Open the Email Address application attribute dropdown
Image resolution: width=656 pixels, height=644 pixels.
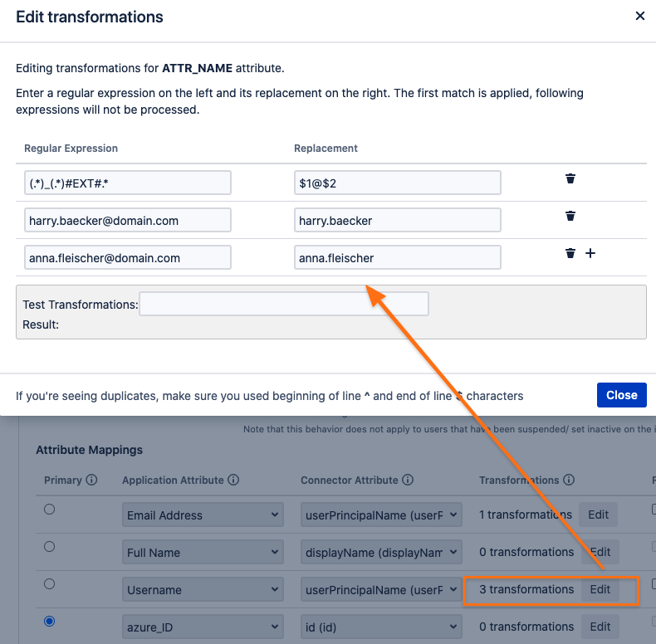pos(203,515)
